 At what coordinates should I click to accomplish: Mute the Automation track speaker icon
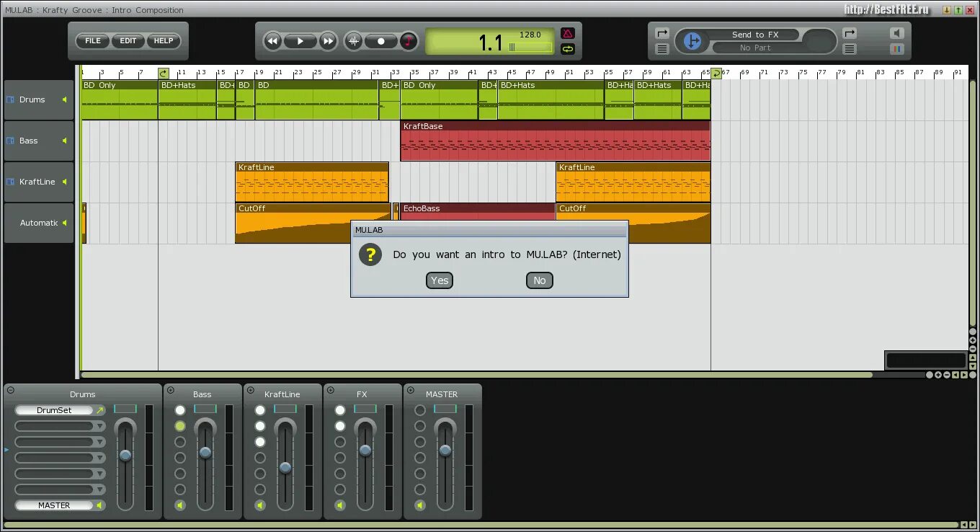64,223
